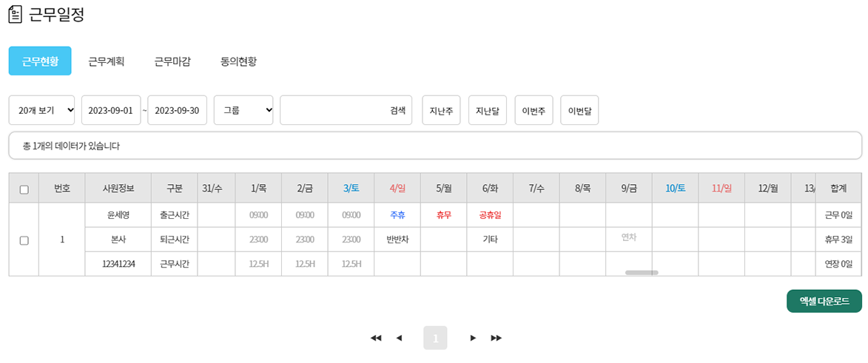The image size is (868, 363).
Task: Click the start date field 2023-09-01
Action: [111, 110]
